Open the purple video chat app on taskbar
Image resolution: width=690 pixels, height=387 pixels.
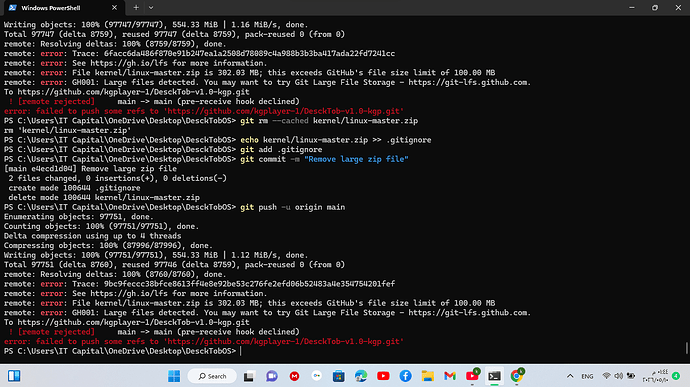pos(272,376)
